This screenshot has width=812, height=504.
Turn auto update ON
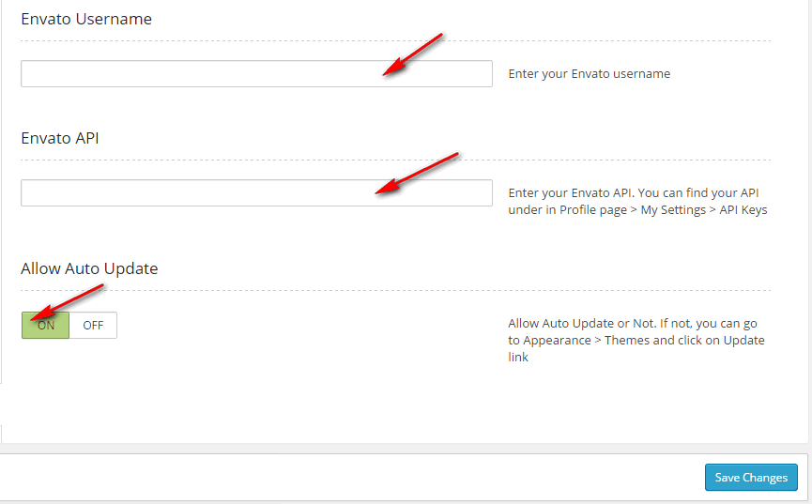[46, 326]
